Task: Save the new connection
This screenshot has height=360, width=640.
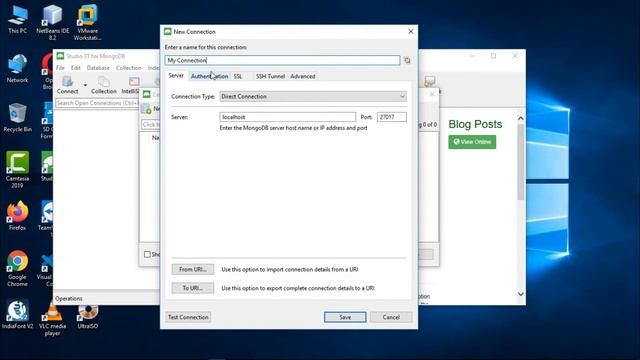Action: 345,317
